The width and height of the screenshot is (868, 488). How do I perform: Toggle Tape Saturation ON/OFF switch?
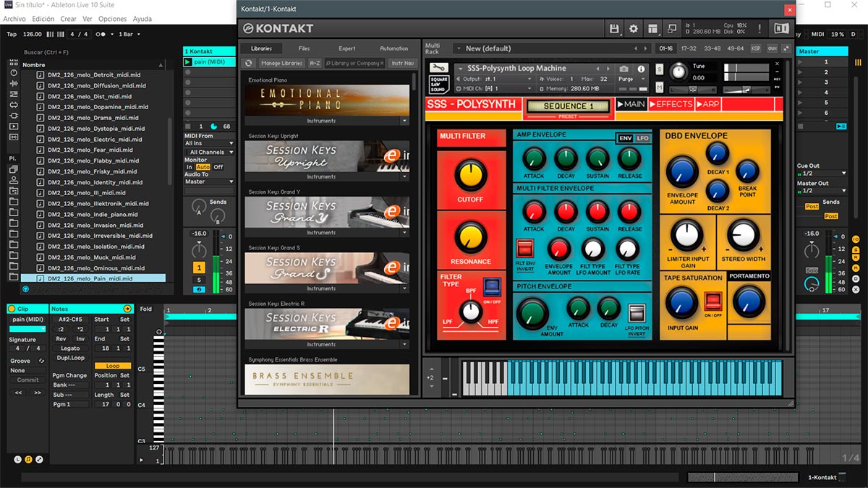click(713, 301)
